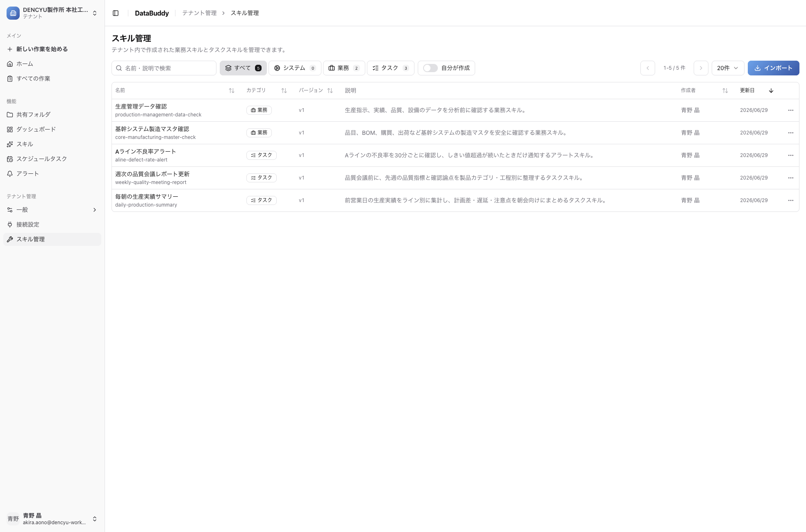Open スケジュールタスク in sidebar
The image size is (806, 532).
point(52,159)
